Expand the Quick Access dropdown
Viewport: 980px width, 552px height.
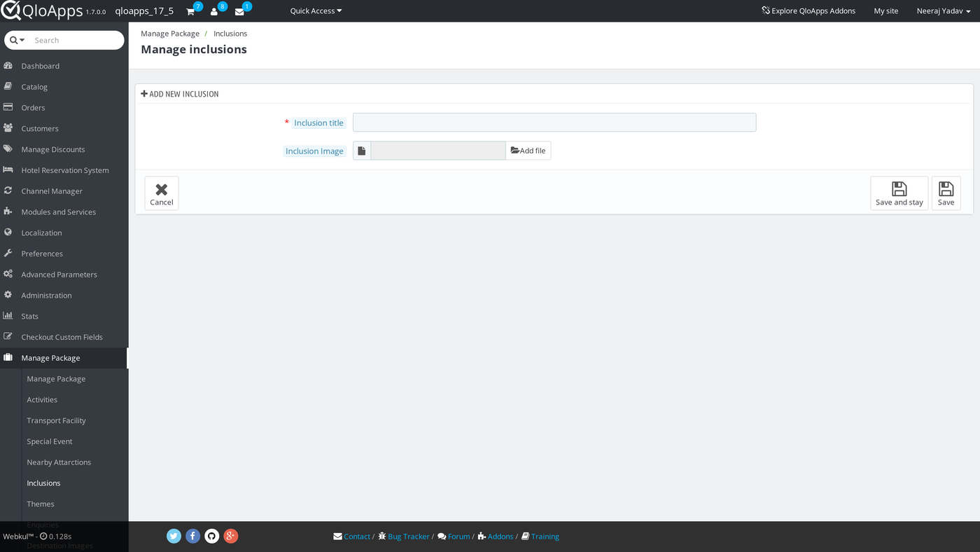coord(316,11)
